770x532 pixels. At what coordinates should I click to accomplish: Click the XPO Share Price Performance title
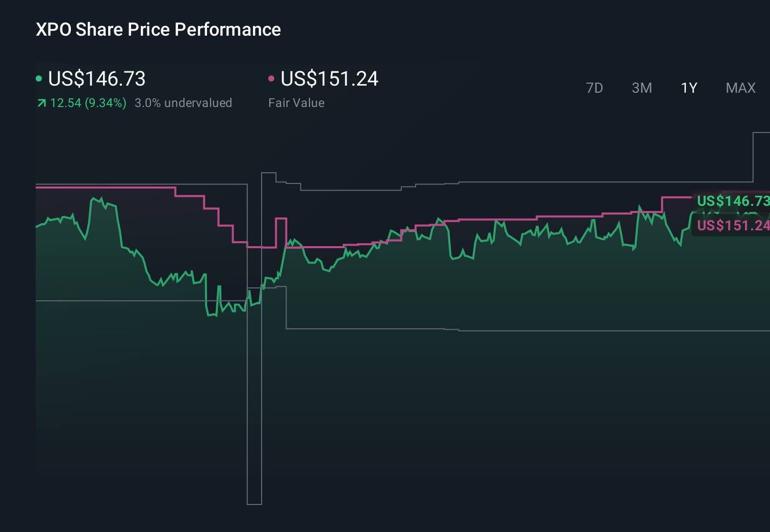click(158, 30)
